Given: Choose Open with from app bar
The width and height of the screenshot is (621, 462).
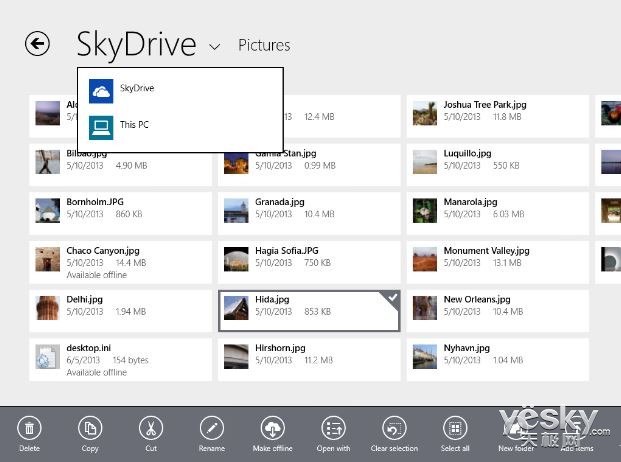Looking at the screenshot, I should point(333,433).
